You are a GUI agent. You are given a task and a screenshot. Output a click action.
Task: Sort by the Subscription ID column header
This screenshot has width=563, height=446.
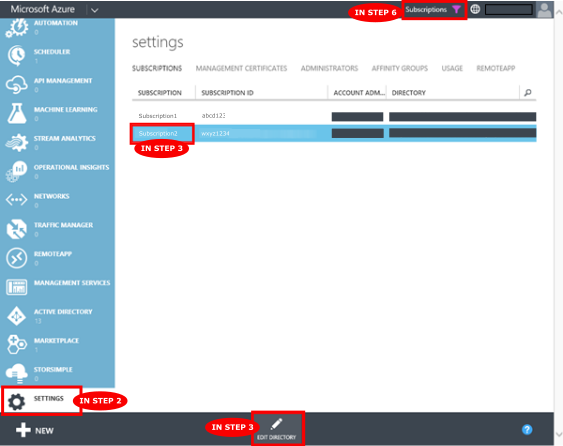(227, 93)
